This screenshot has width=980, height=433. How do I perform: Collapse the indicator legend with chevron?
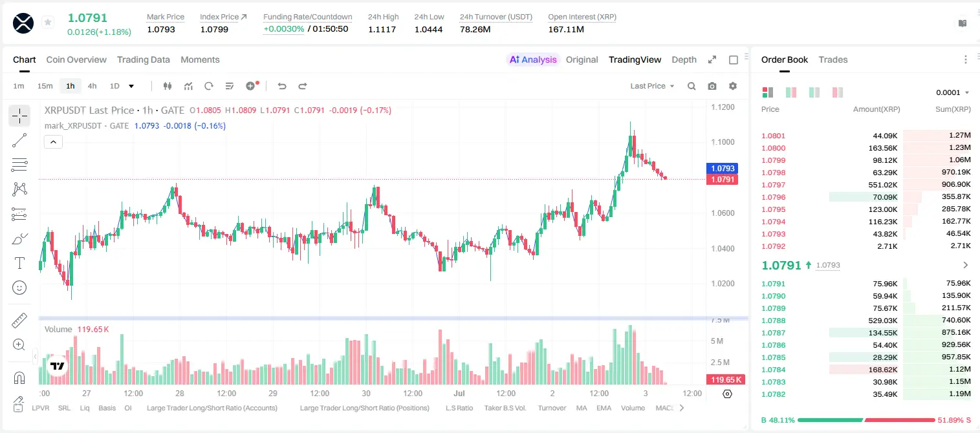[x=53, y=142]
